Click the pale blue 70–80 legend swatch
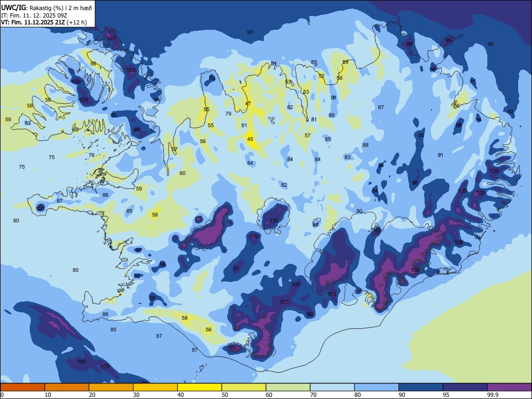 click(332, 387)
